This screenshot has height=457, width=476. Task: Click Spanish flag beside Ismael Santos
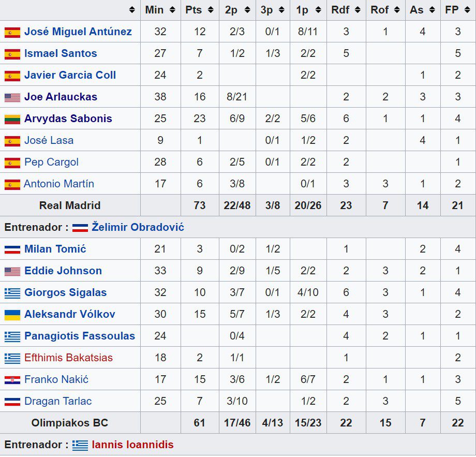click(12, 54)
